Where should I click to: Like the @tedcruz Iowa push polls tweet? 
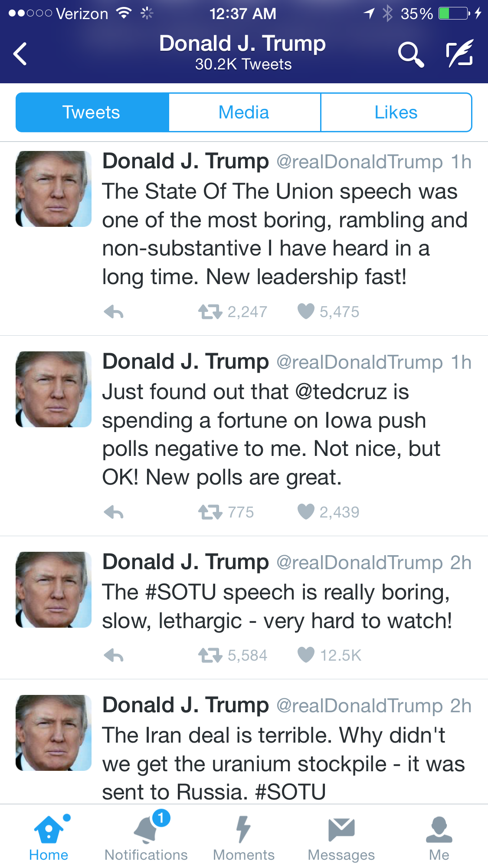pos(306,512)
